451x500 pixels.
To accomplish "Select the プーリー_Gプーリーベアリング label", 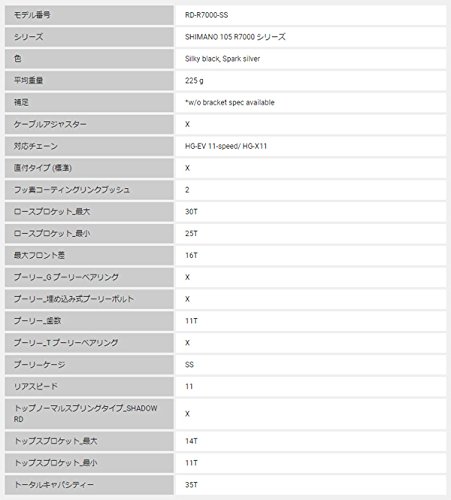I will pyautogui.click(x=66, y=277).
